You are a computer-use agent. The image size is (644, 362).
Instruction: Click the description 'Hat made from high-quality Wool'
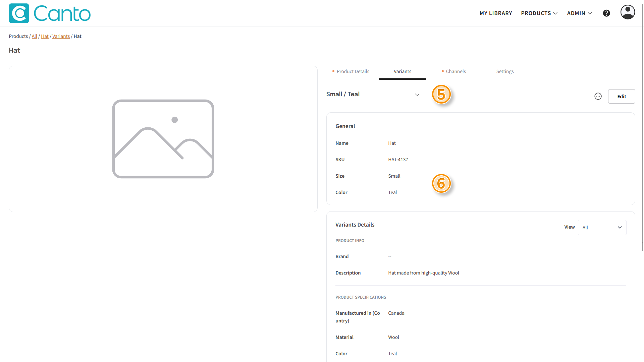point(424,273)
